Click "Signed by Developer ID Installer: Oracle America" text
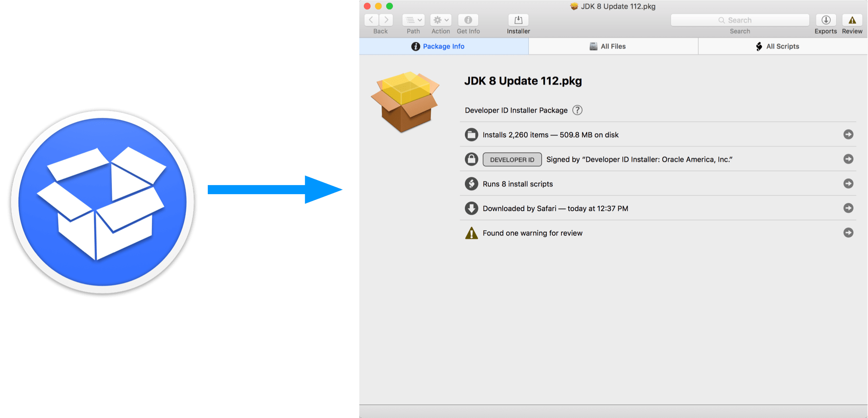This screenshot has width=868, height=418. click(639, 159)
